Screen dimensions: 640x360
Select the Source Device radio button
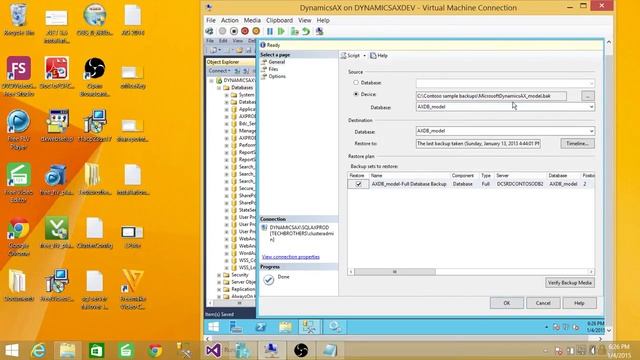[x=356, y=94]
